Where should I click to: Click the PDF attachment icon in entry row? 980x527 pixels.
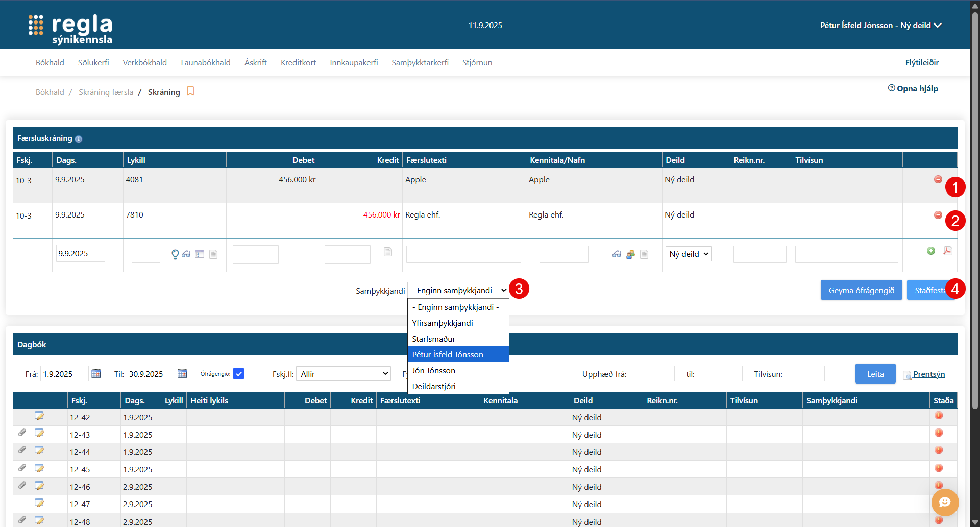(x=948, y=251)
